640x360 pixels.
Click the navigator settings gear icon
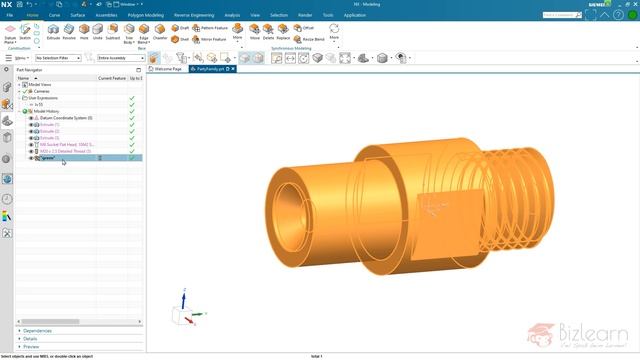6,70
